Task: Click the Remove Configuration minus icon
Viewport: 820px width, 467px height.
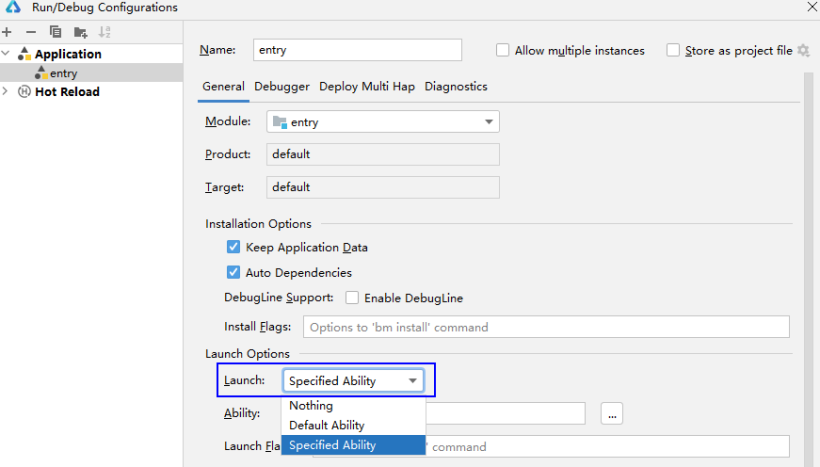Action: [31, 32]
